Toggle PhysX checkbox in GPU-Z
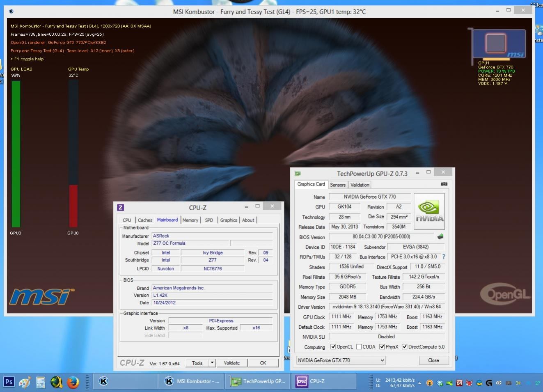This screenshot has width=543, height=392. 382,347
